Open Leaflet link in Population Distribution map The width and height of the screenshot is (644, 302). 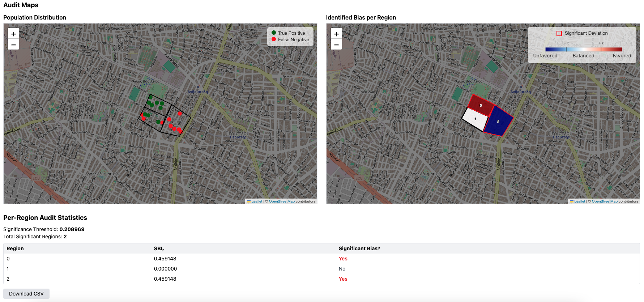pos(257,201)
